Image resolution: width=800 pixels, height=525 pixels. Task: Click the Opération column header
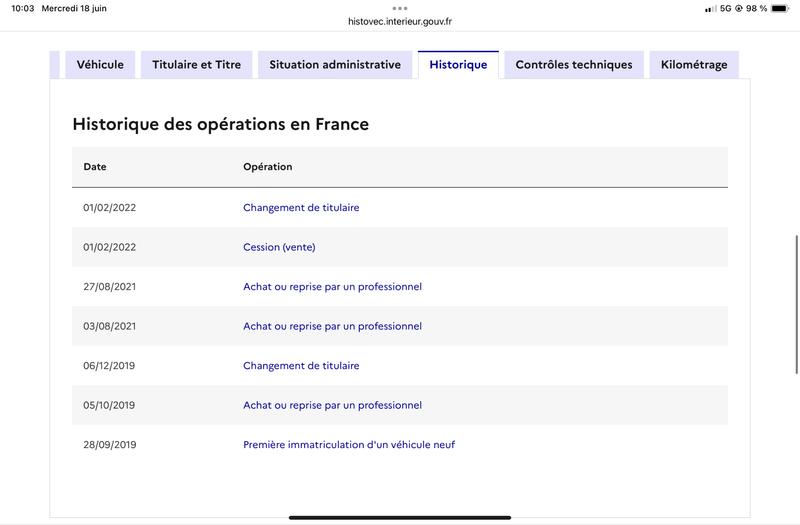point(267,167)
